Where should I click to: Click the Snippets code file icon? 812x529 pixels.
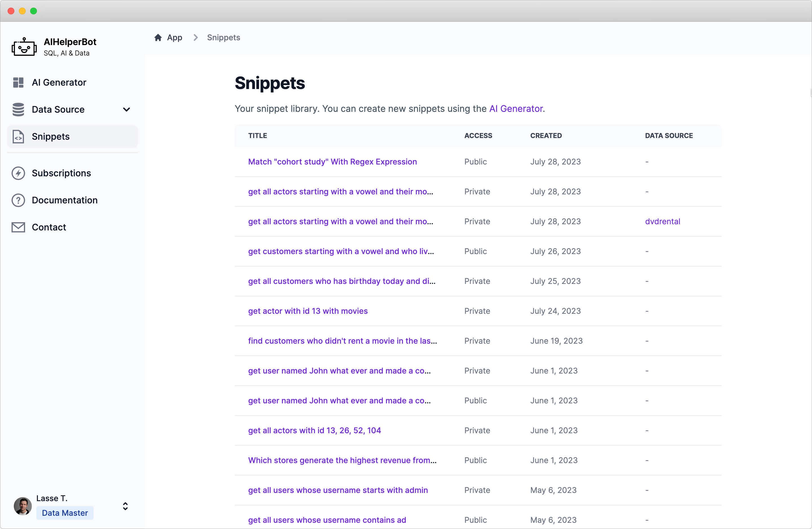click(x=18, y=137)
